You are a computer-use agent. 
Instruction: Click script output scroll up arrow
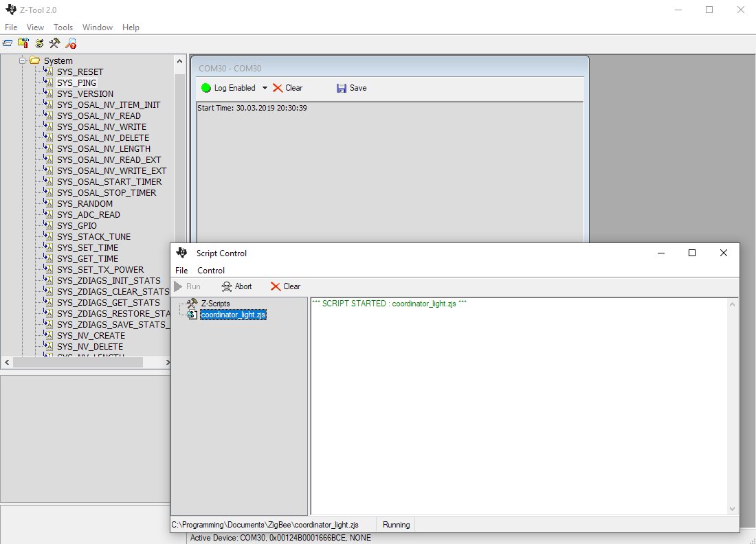pos(733,304)
